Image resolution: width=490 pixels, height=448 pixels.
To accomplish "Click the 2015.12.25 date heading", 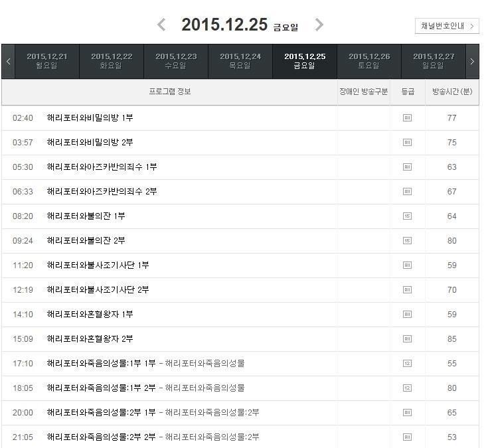I will click(224, 25).
